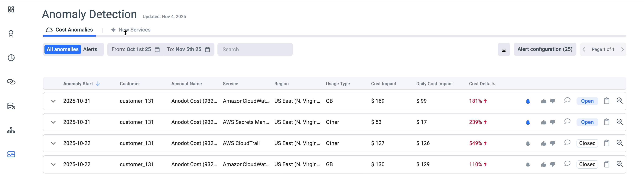
Task: Open the anomaly detection sidebar icon
Action: tap(11, 154)
